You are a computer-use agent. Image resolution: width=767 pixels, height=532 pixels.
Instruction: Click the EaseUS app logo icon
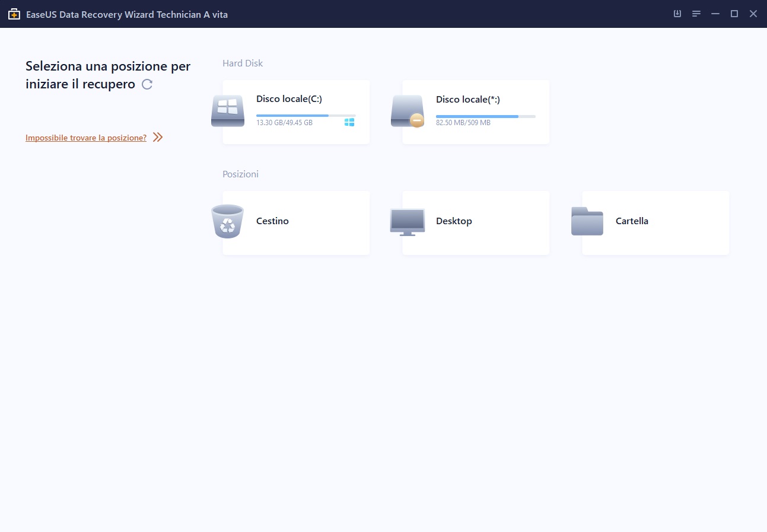coord(14,14)
